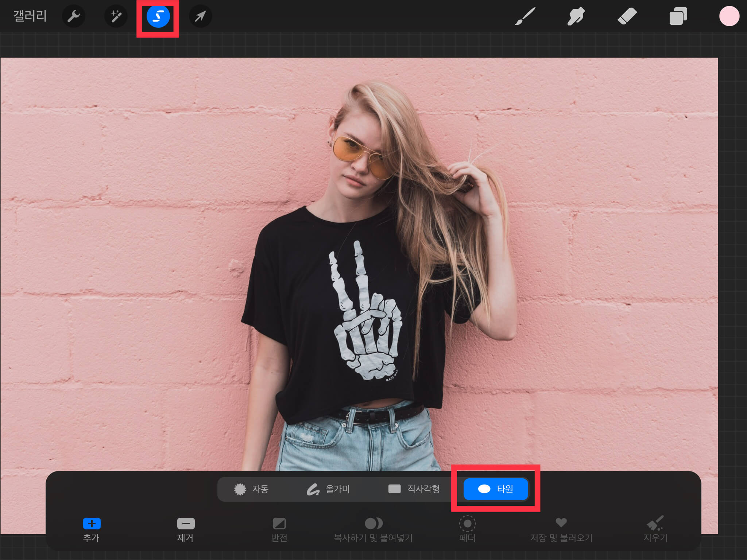The image size is (747, 560).
Task: Open the pink active color picker
Action: (x=729, y=16)
